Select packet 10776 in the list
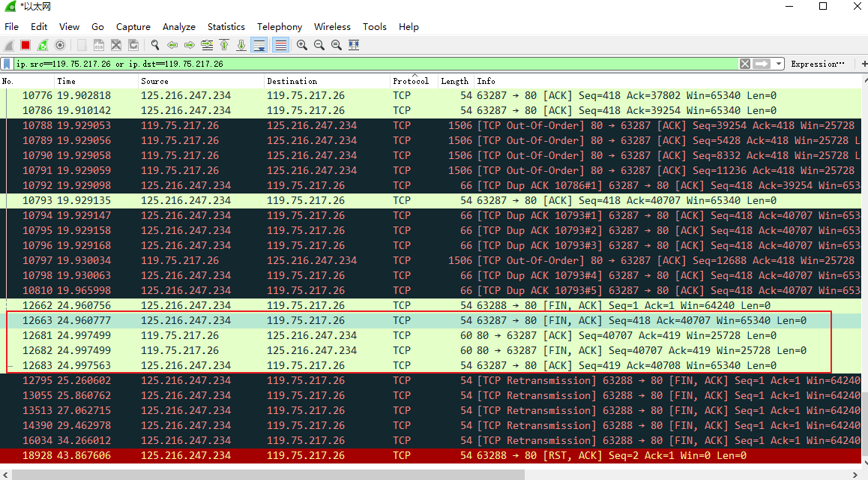The width and height of the screenshot is (868, 480). tap(431, 96)
